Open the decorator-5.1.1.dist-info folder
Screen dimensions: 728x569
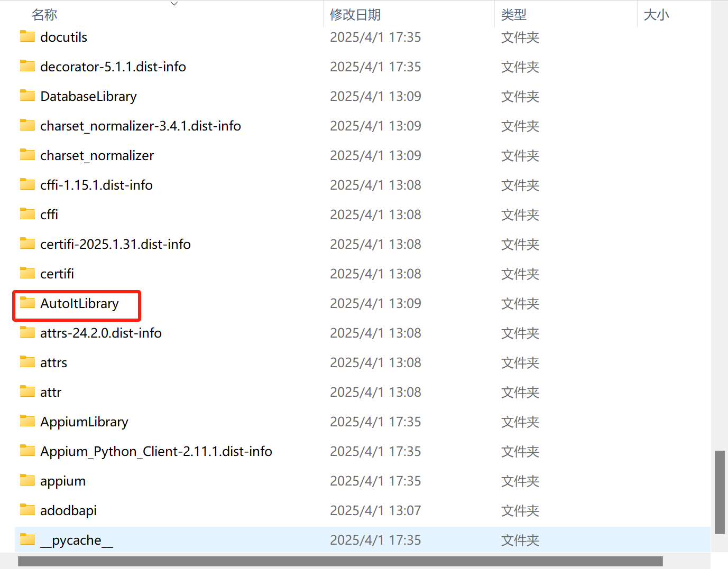(x=113, y=67)
